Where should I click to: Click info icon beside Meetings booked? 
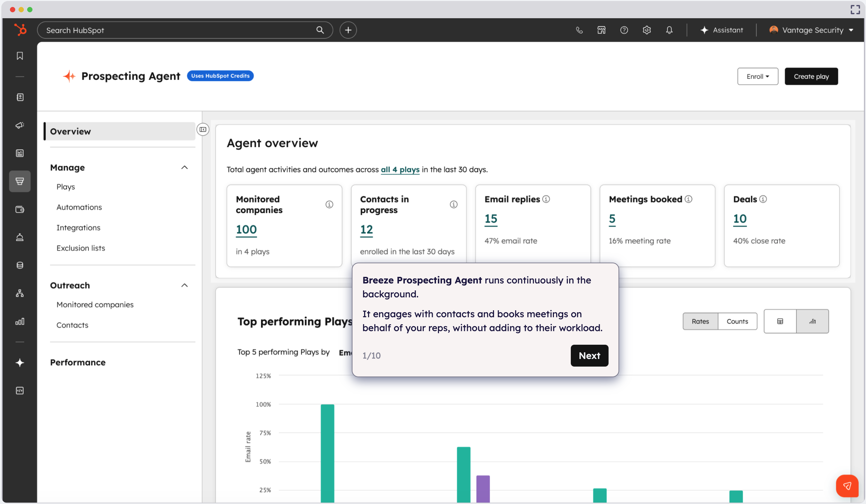tap(688, 199)
